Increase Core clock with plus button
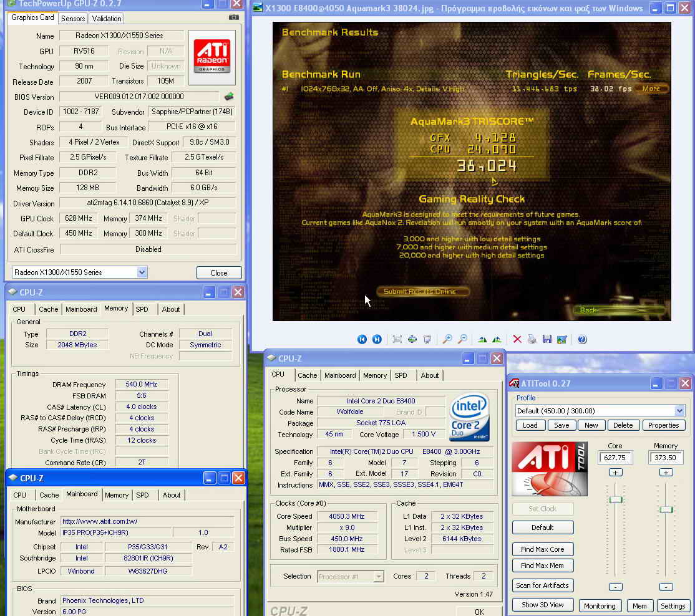Viewport: 695px width, 616px height. pyautogui.click(x=615, y=473)
